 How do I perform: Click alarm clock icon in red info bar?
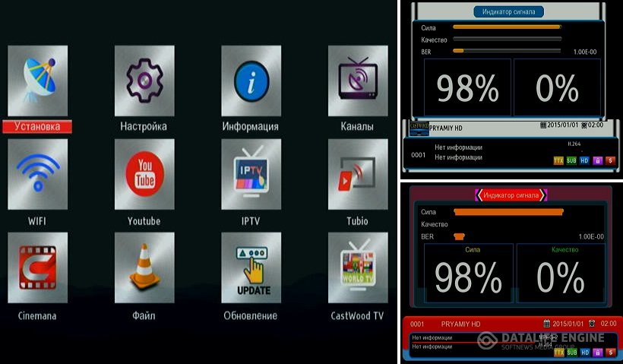(x=592, y=324)
